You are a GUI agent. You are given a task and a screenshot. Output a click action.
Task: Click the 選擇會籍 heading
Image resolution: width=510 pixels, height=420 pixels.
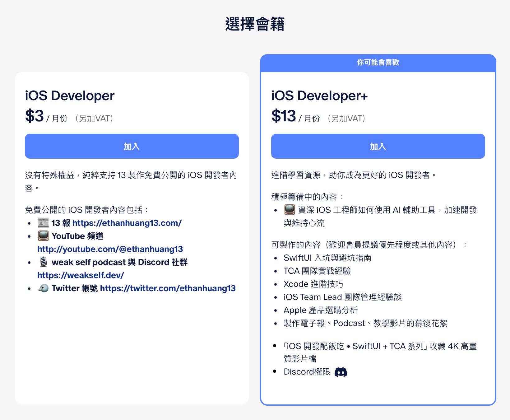pyautogui.click(x=255, y=24)
